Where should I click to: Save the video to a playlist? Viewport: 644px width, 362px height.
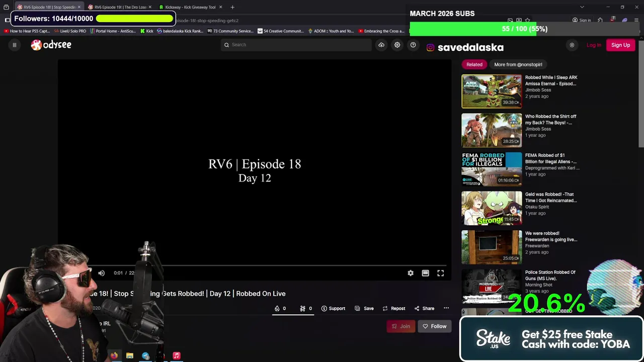pyautogui.click(x=364, y=308)
